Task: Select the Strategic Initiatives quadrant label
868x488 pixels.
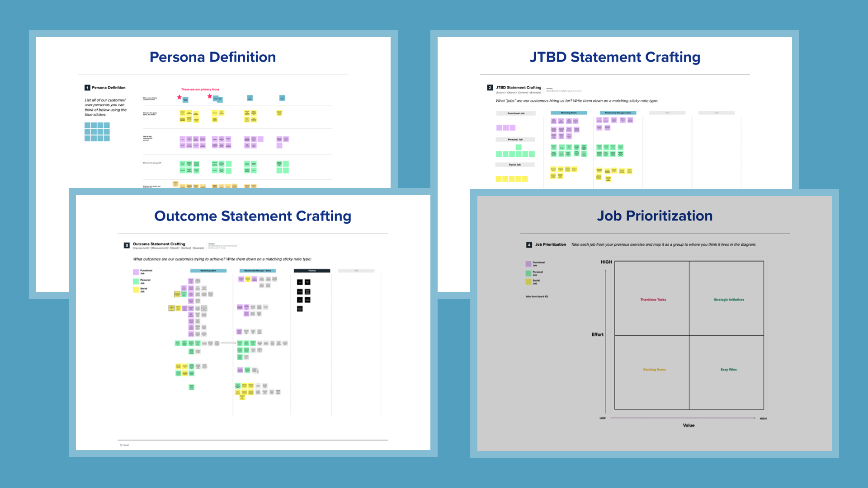Action: [729, 300]
